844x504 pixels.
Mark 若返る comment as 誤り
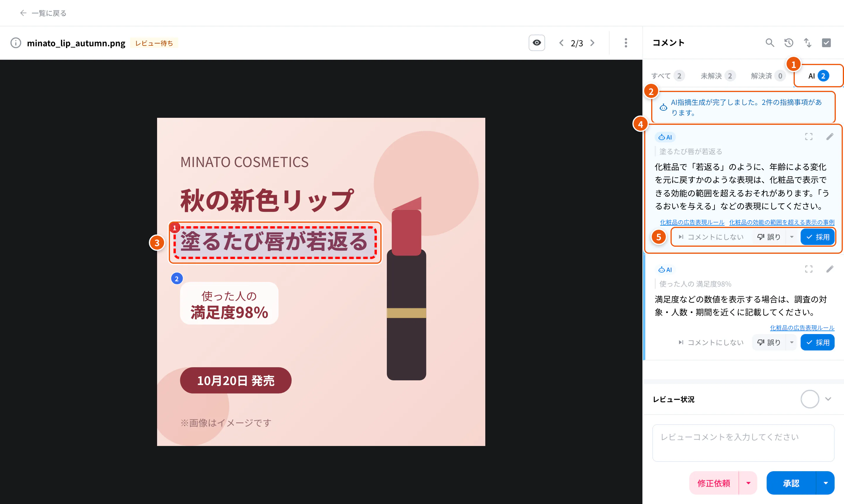[769, 237]
